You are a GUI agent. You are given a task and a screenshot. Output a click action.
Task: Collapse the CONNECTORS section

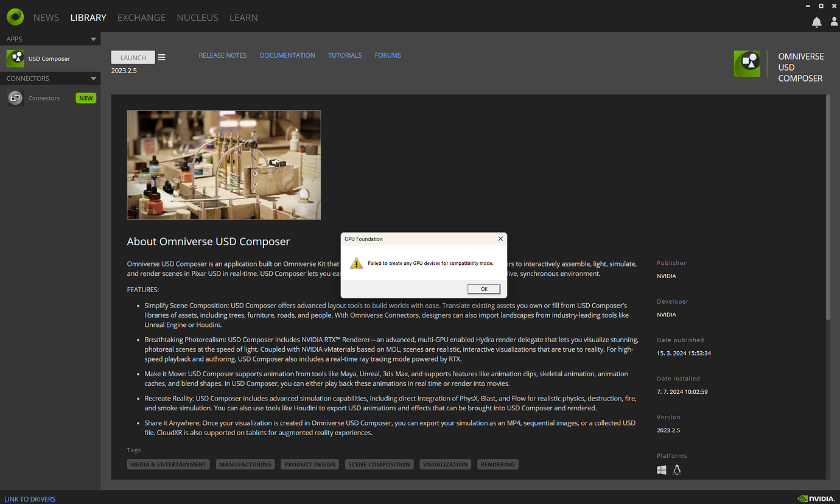pyautogui.click(x=93, y=78)
